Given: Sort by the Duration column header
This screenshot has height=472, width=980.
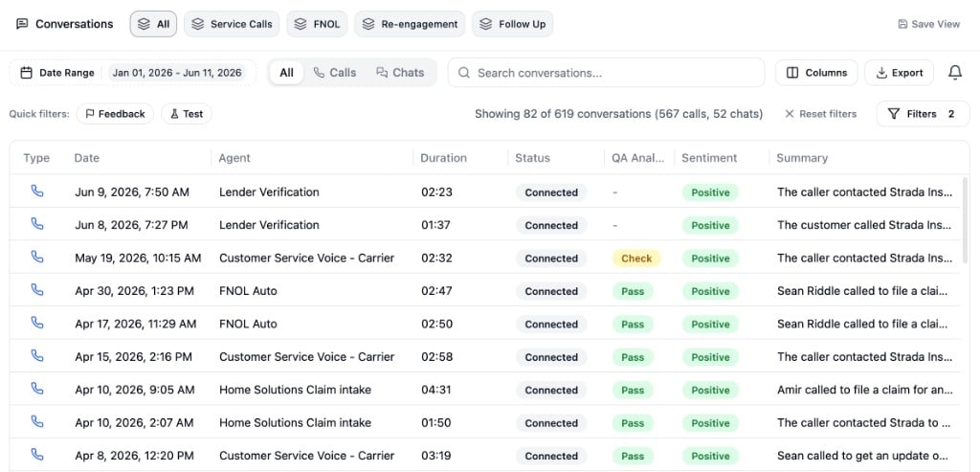Looking at the screenshot, I should (443, 158).
